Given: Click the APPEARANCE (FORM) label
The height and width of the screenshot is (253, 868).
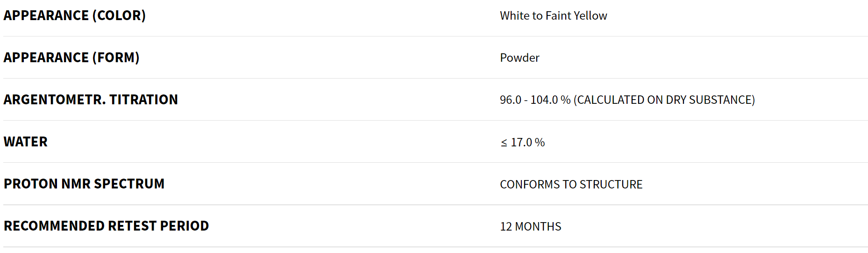Looking at the screenshot, I should (71, 58).
